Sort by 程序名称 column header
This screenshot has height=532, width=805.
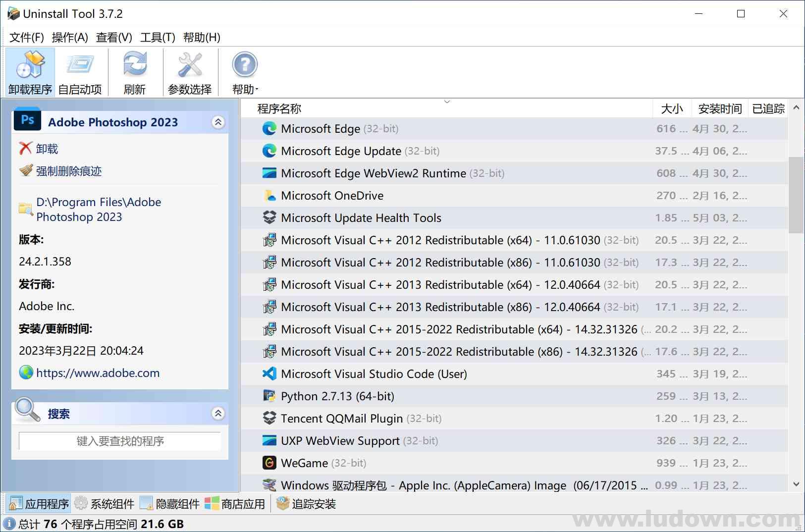(446, 108)
